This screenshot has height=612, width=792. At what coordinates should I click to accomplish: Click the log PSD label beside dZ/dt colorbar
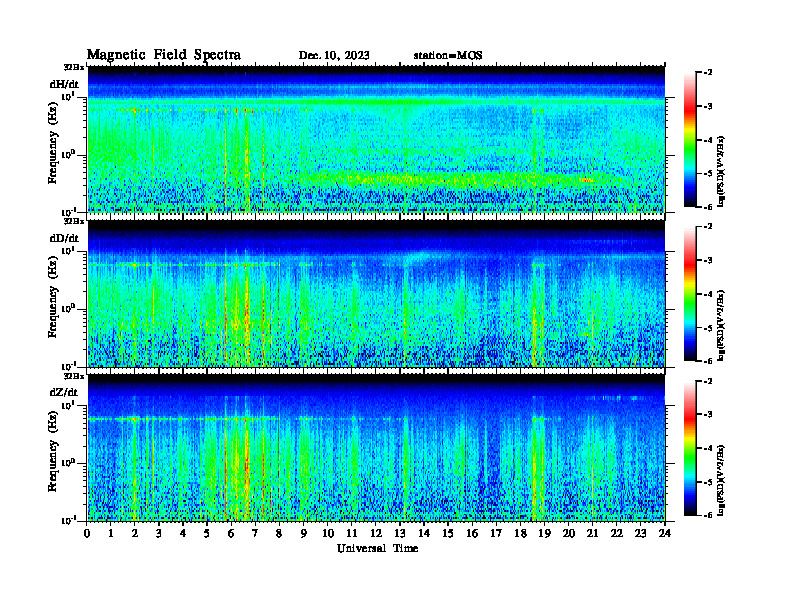coord(720,480)
